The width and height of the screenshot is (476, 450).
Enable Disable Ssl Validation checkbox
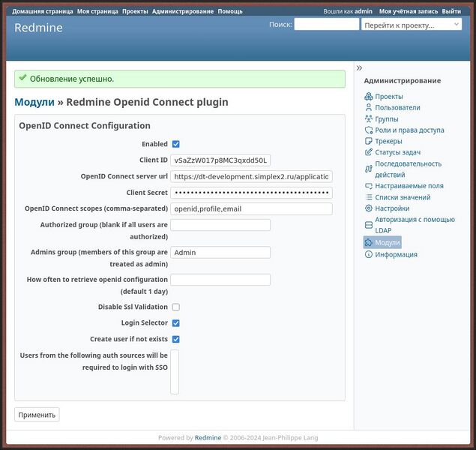(175, 307)
